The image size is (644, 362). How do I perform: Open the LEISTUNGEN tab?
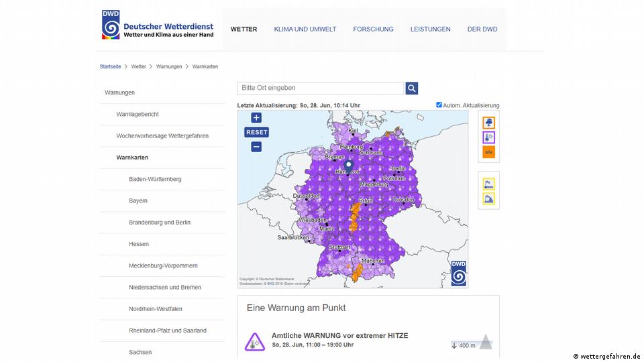[430, 29]
